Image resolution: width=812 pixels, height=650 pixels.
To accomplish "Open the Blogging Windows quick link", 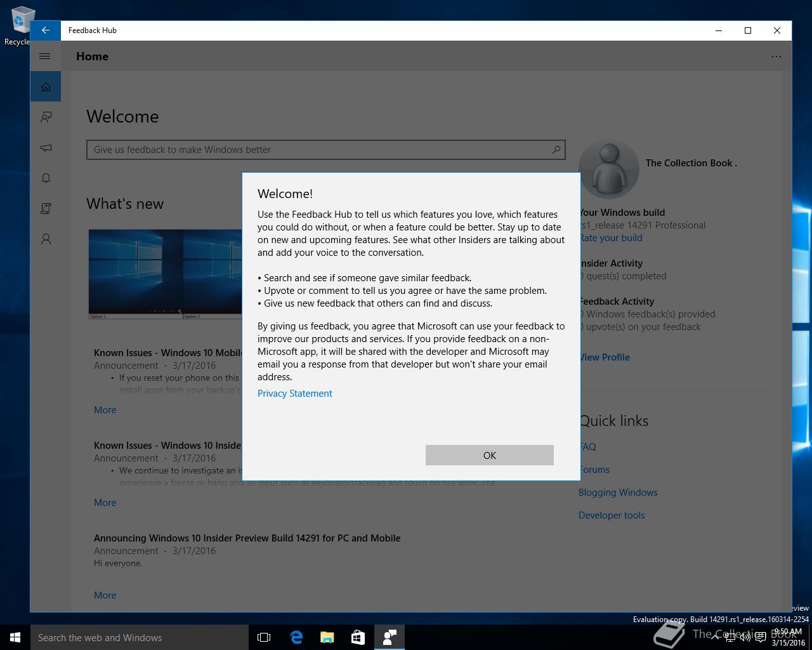I will coord(618,493).
